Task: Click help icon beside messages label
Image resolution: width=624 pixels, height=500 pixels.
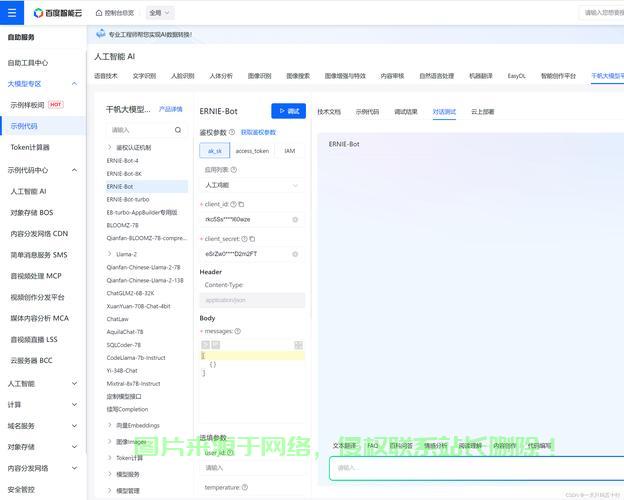Action: click(x=238, y=331)
